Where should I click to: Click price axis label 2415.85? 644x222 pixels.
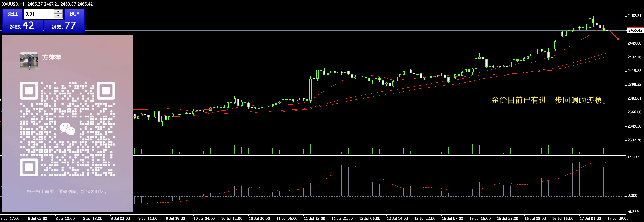[635, 71]
